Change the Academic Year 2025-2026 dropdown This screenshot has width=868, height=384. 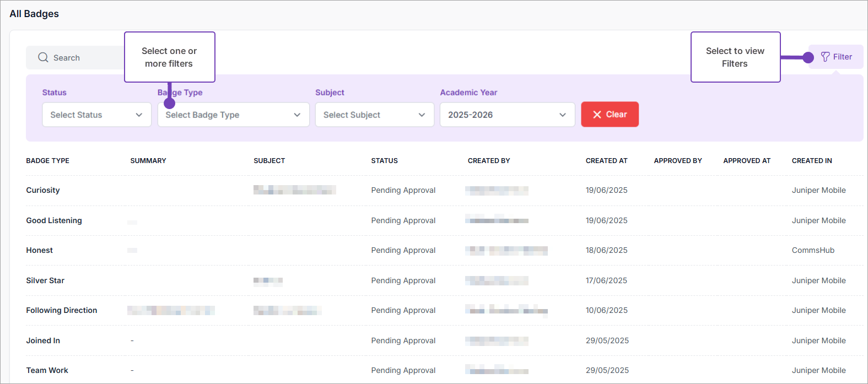click(x=507, y=115)
